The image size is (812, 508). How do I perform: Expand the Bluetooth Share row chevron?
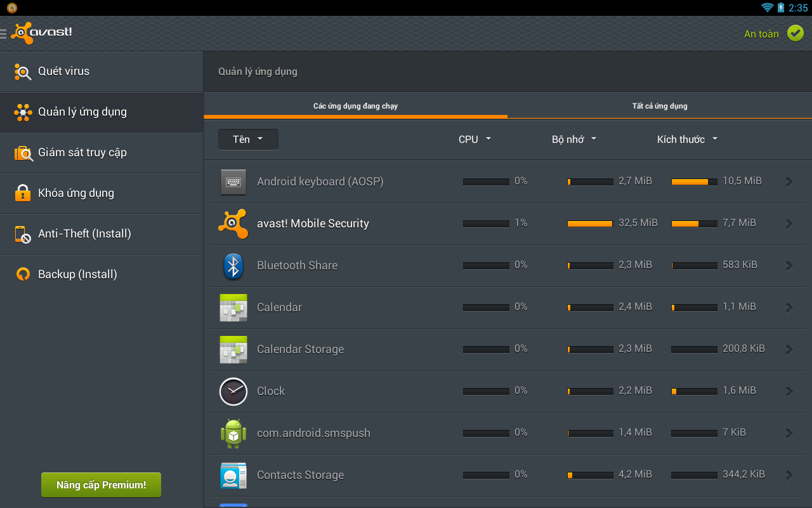coord(789,265)
